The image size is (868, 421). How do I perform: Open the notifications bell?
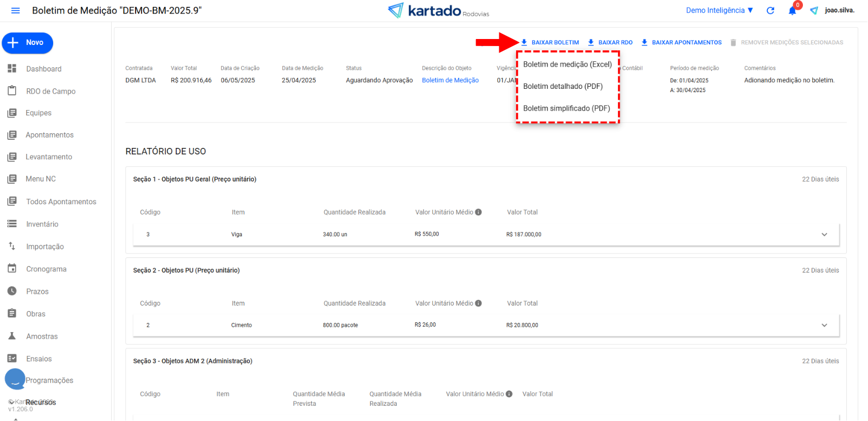pyautogui.click(x=792, y=11)
